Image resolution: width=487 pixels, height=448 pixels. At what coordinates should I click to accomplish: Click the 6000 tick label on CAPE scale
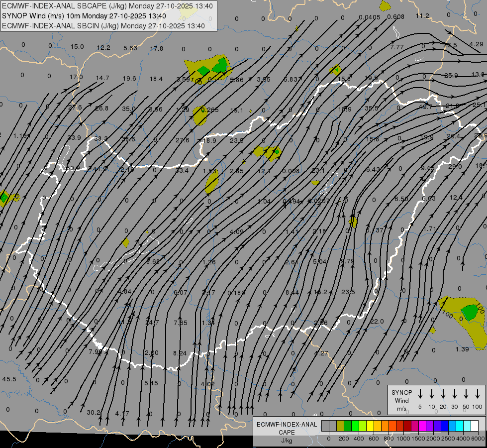click(478, 439)
